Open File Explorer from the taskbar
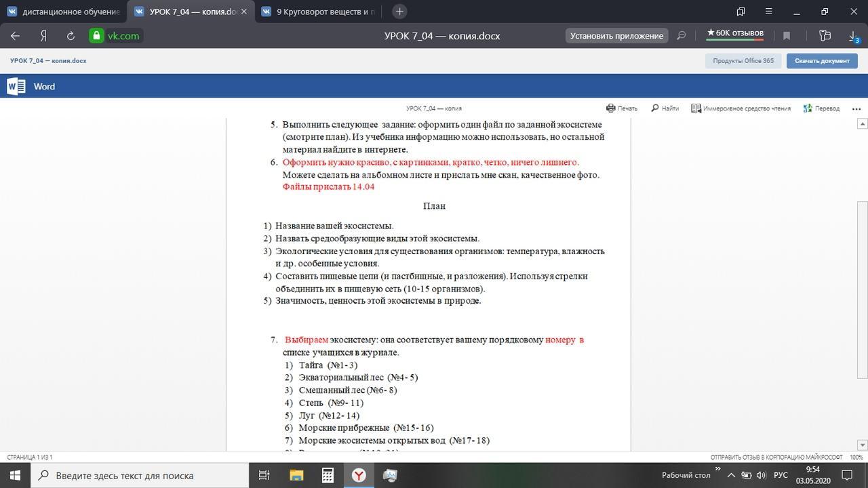Image resolution: width=868 pixels, height=488 pixels. tap(296, 475)
